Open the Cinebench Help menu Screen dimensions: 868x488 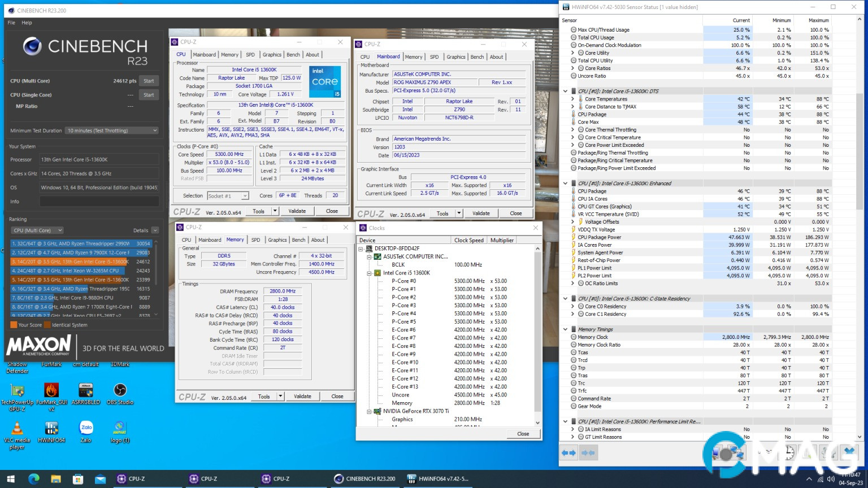pyautogui.click(x=27, y=23)
